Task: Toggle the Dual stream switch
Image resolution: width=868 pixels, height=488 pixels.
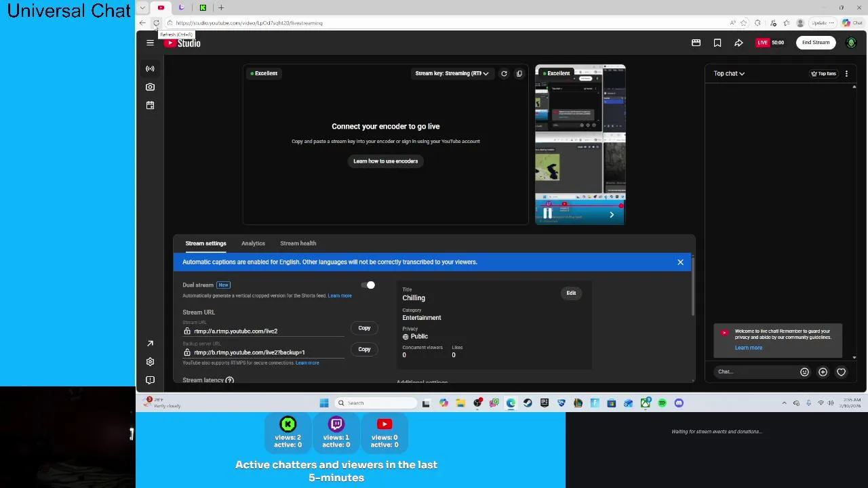Action: coord(368,285)
